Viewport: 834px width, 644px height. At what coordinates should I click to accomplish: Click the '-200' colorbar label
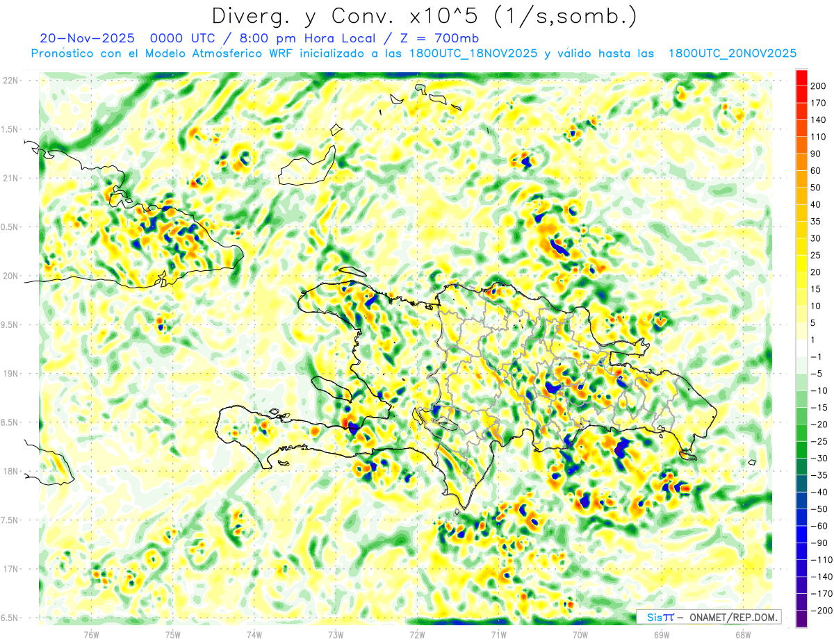tap(821, 610)
